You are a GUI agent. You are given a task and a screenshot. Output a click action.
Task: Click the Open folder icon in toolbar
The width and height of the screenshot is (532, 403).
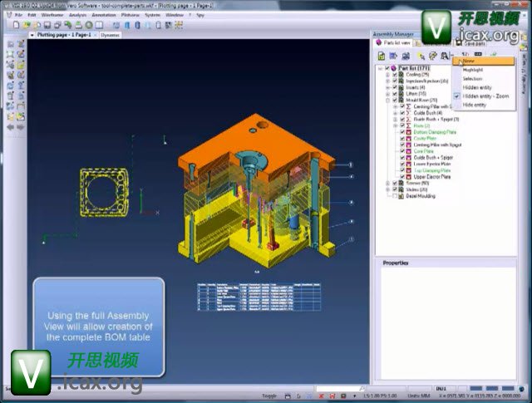click(x=26, y=25)
